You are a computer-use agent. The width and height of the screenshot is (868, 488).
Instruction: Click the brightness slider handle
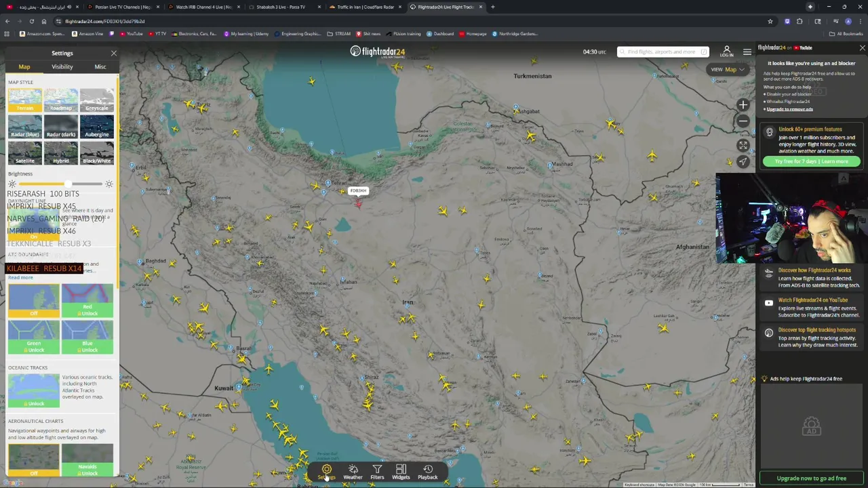[68, 184]
